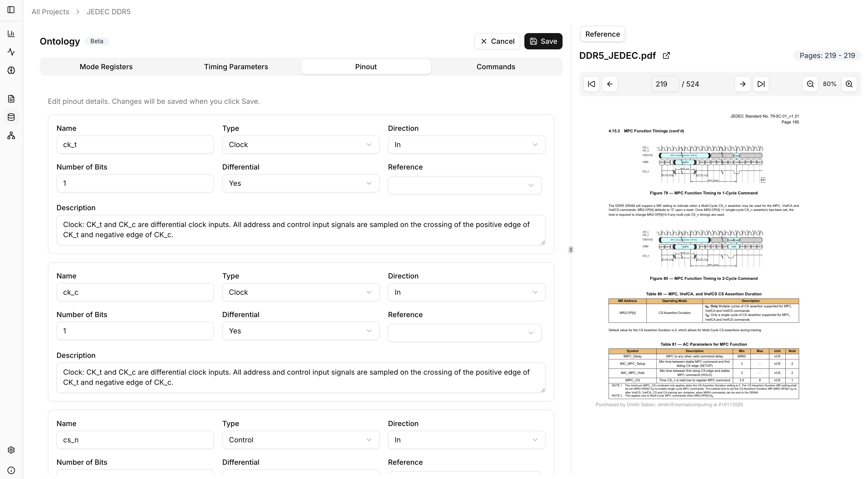Zoom out the PDF view
Image resolution: width=868 pixels, height=479 pixels.
(x=811, y=84)
